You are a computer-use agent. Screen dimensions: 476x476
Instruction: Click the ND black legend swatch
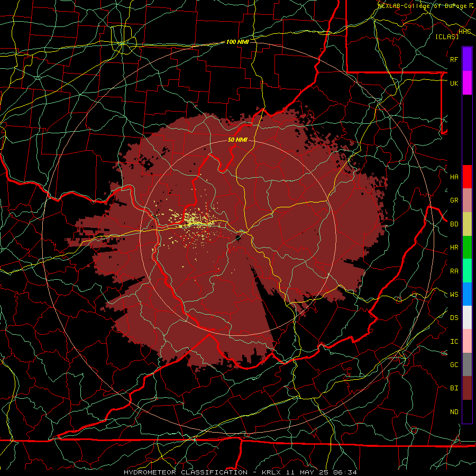467,411
